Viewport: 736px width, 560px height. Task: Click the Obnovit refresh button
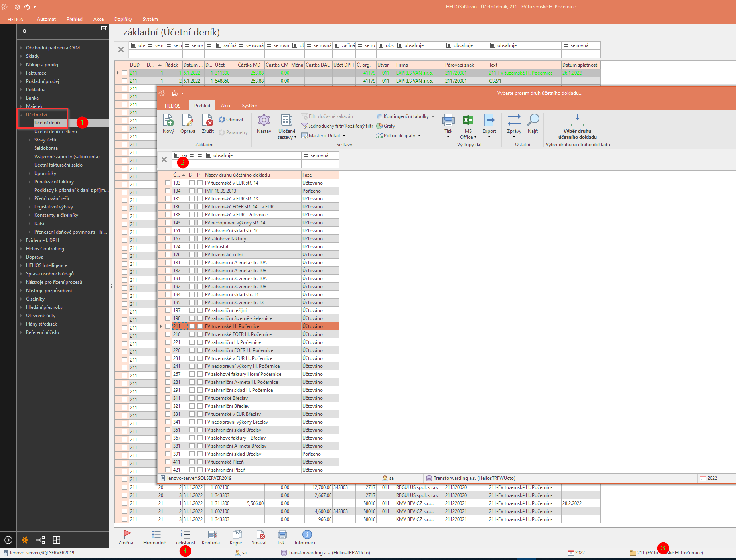coord(231,120)
